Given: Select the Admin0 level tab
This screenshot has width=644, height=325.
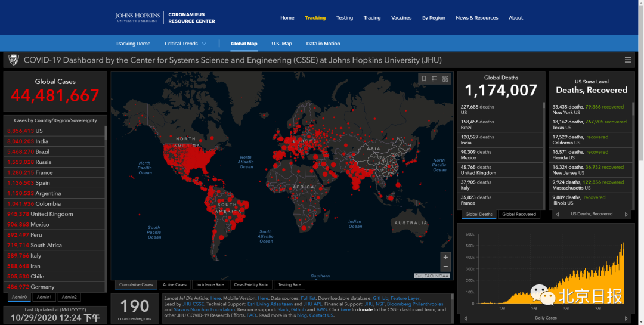Looking at the screenshot, I should [x=19, y=297].
